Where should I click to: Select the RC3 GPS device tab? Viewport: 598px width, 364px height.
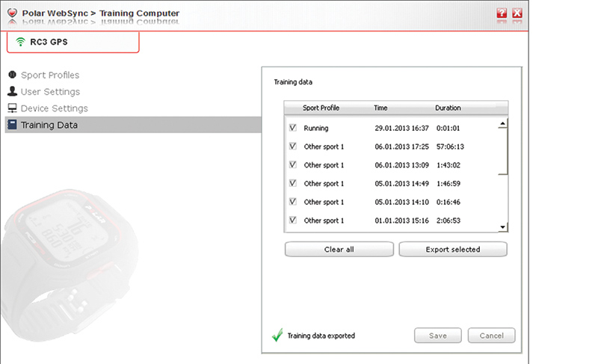pyautogui.click(x=73, y=42)
